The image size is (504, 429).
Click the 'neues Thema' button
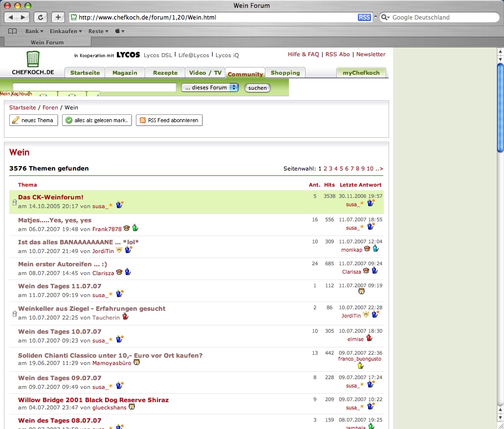click(33, 120)
